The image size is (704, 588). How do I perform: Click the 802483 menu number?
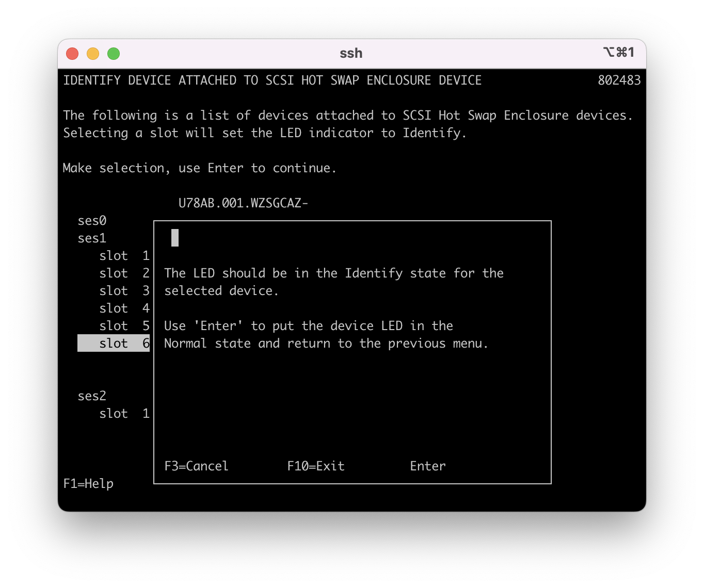pos(619,80)
